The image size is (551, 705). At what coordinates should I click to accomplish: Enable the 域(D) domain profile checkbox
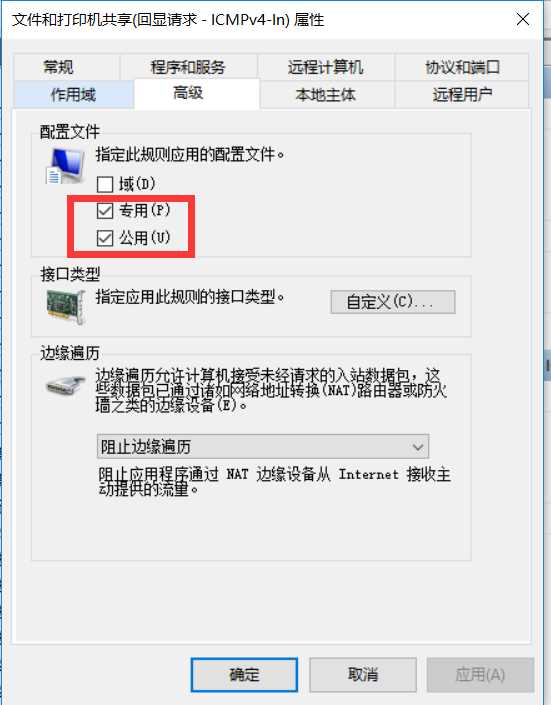click(105, 184)
